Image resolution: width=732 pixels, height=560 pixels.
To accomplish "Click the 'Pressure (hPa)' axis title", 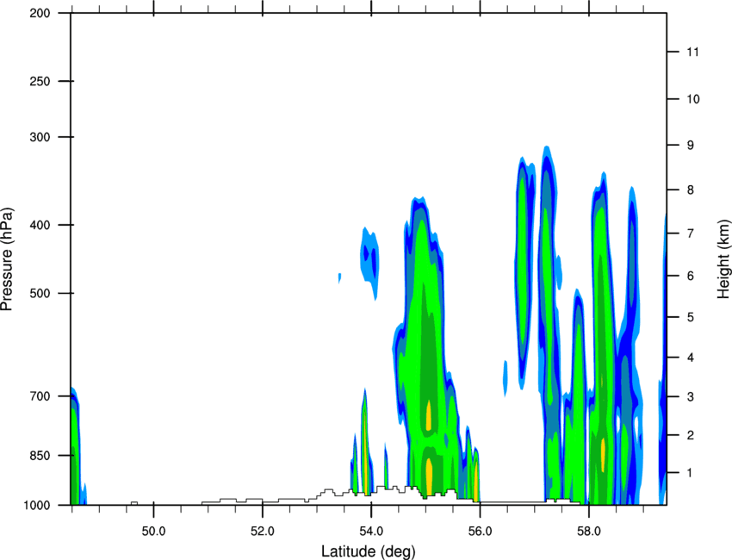I will (x=7, y=259).
